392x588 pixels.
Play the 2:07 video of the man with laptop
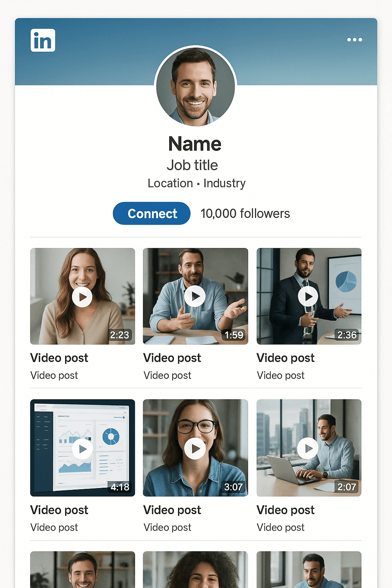(309, 448)
